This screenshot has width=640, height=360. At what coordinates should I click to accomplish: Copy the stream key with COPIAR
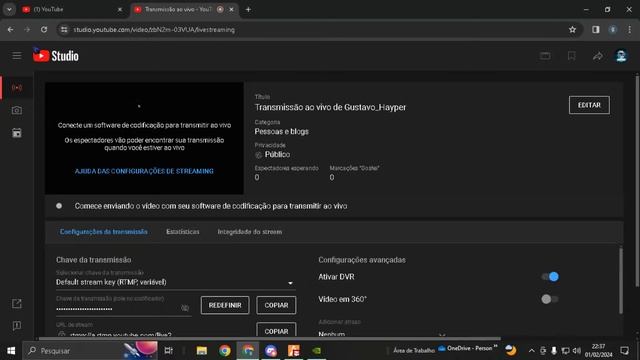coord(276,305)
